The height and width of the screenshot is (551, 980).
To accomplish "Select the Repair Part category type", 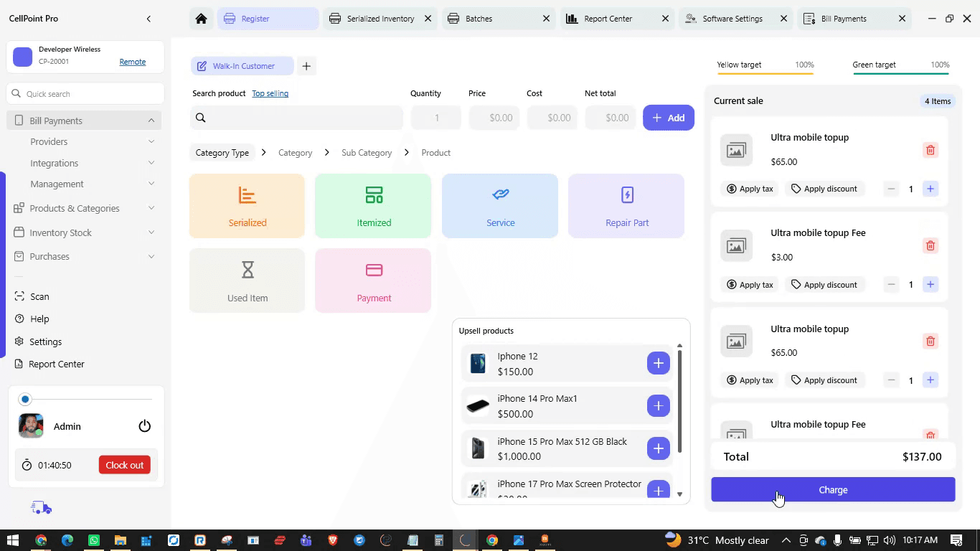I will click(x=626, y=206).
